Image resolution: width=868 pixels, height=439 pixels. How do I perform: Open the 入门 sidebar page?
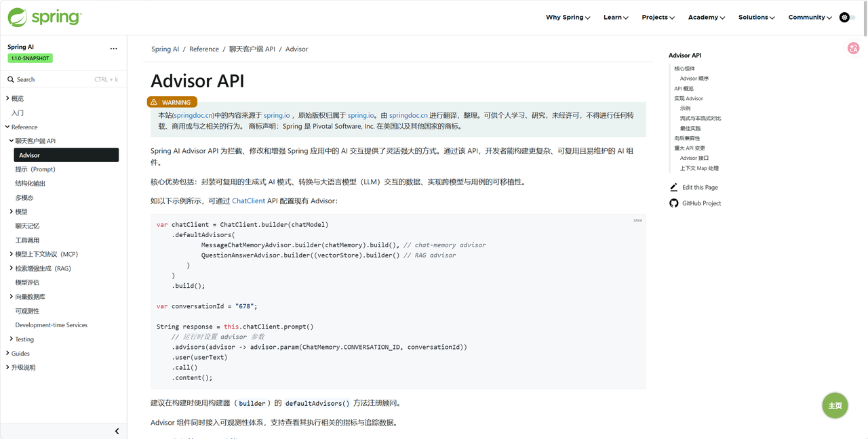(18, 112)
